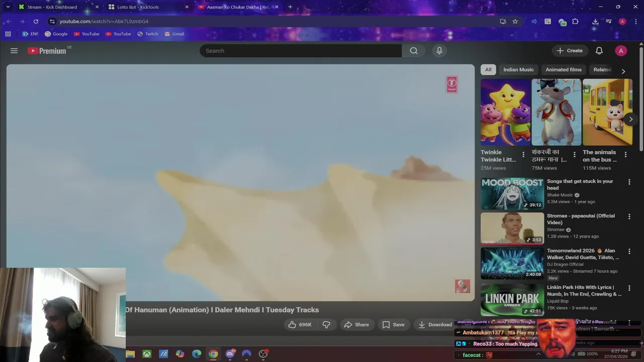Show hidden system tray icons chevron
Screen dimensions: 644x362
[x=538, y=354]
